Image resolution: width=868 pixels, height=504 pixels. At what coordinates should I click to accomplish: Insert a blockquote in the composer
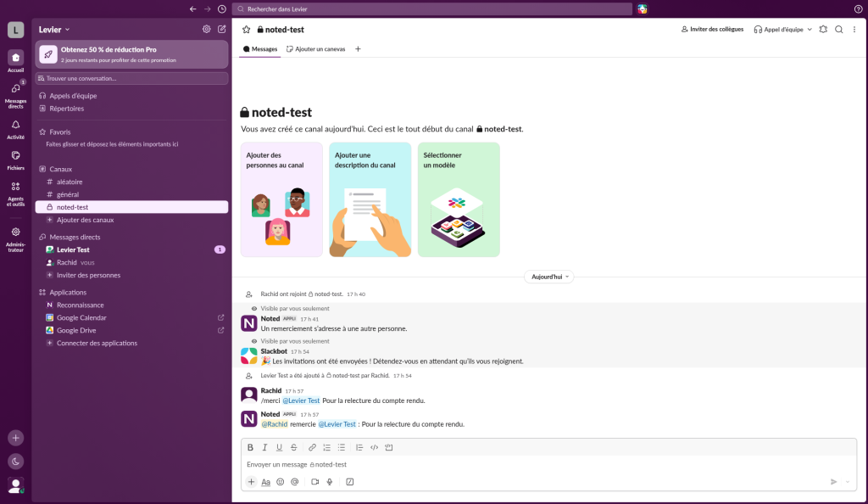pos(359,447)
